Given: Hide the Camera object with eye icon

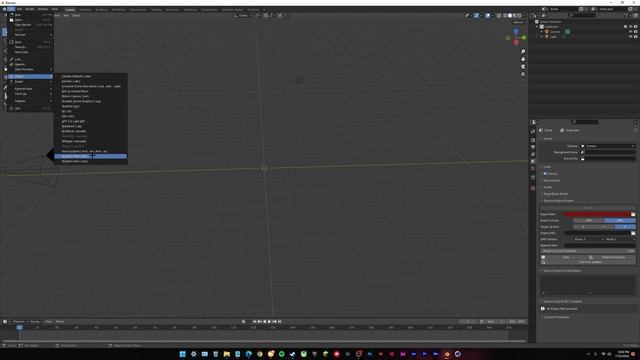Looking at the screenshot, I should tap(631, 31).
